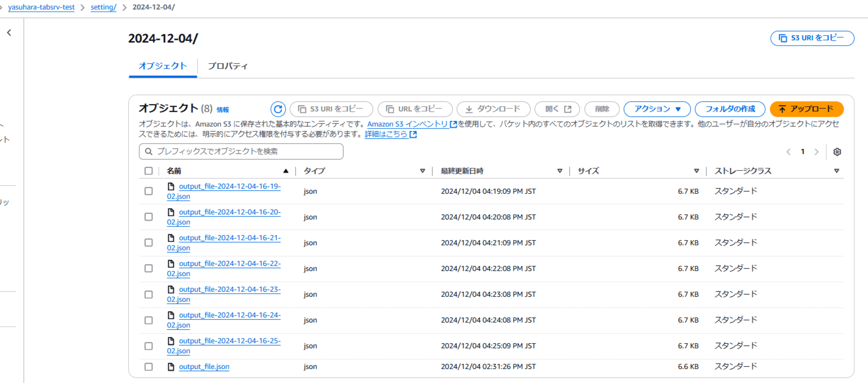Check output_file-2024-12-04-16-21-02.json row
868x383 pixels.
[x=148, y=242]
